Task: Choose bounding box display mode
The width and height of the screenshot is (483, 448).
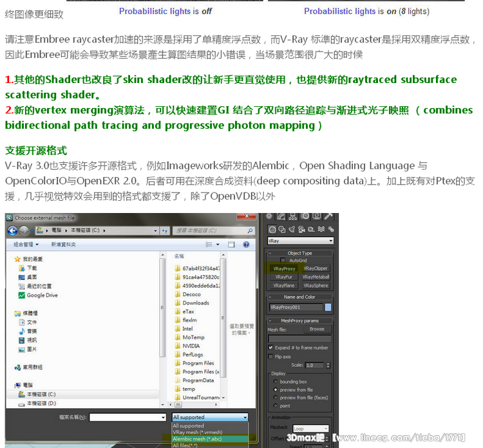Action: click(x=276, y=382)
